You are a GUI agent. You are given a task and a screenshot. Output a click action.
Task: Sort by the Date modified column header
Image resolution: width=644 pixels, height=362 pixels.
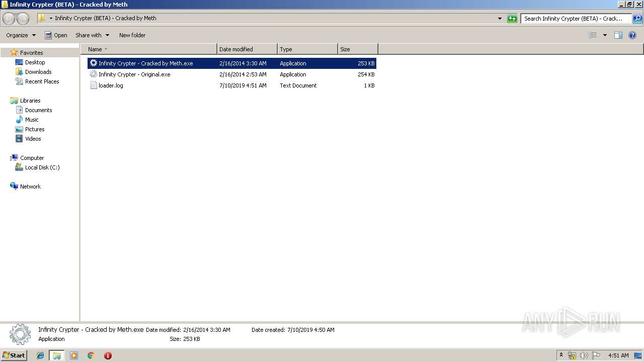(247, 49)
